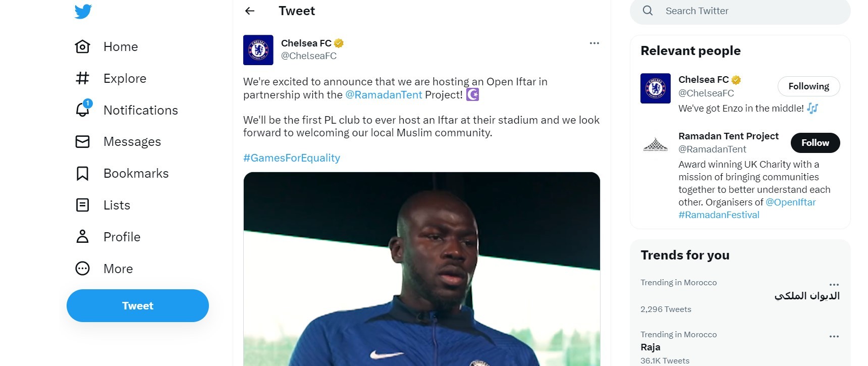Open the Bookmarks icon
The width and height of the screenshot is (868, 366).
(x=82, y=173)
